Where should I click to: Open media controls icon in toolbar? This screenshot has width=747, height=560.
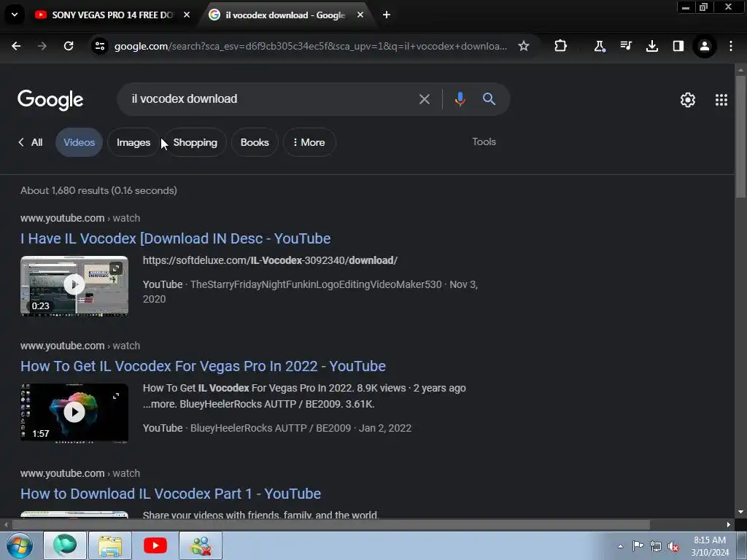(626, 46)
